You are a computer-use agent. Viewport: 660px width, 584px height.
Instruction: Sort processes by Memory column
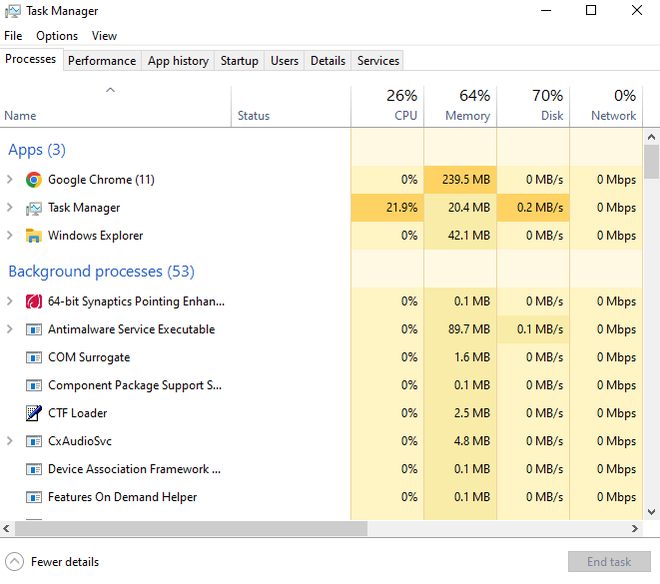[467, 115]
